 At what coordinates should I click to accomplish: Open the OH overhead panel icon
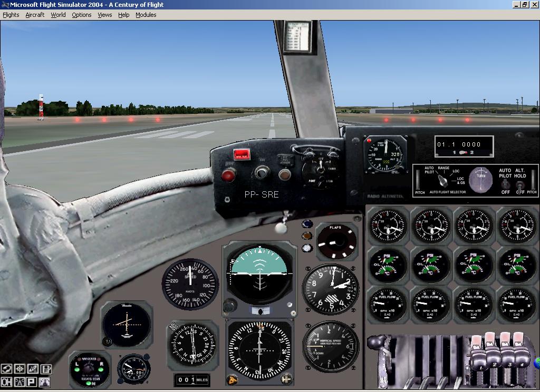pos(6,382)
